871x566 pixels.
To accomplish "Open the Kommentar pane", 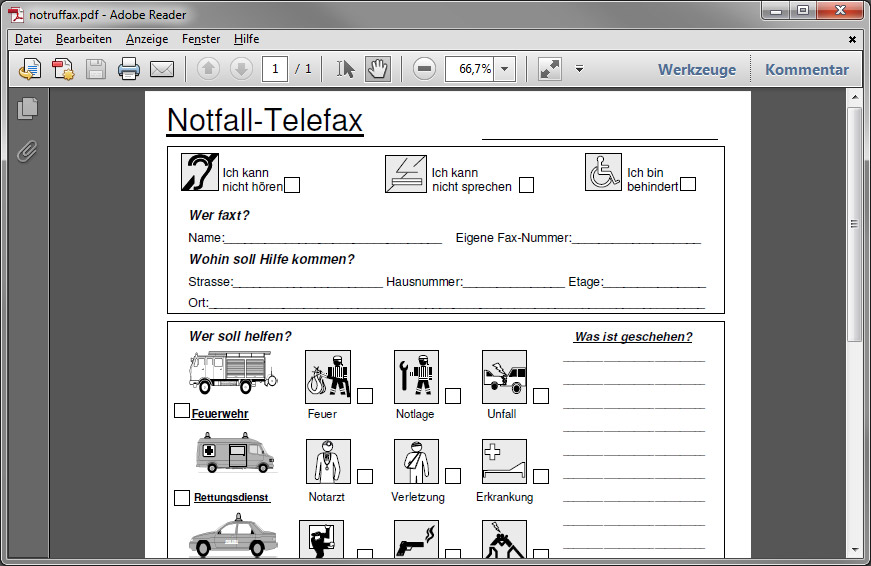I will 806,69.
